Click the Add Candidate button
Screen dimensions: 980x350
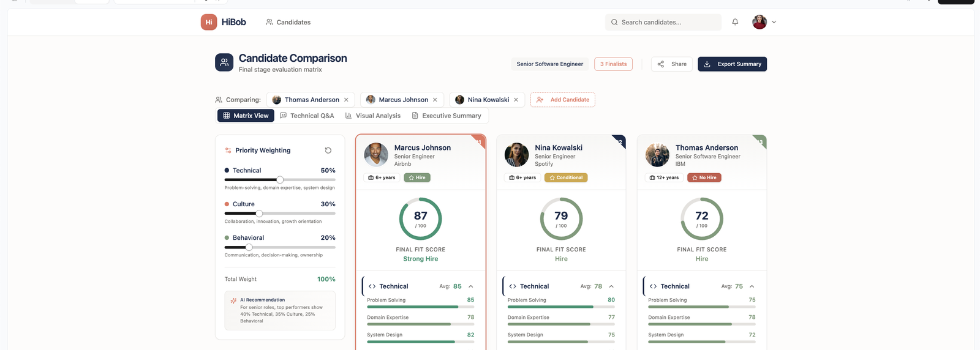pos(563,100)
